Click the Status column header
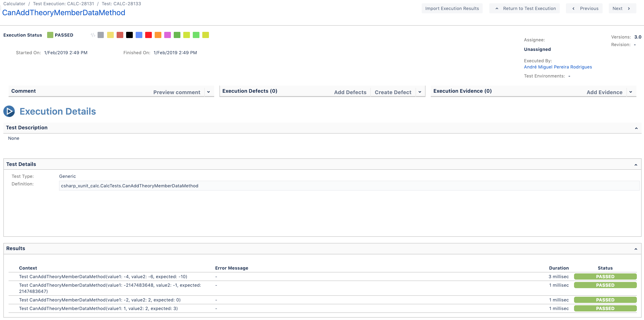The width and height of the screenshot is (644, 320). (x=605, y=268)
